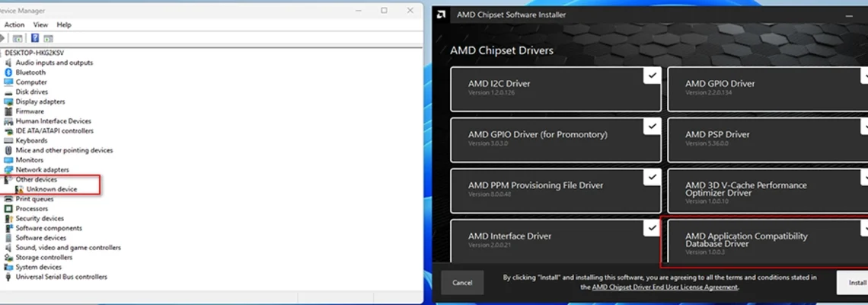868x305 pixels.
Task: Click the mouse icon for pointing devices
Action: point(8,150)
